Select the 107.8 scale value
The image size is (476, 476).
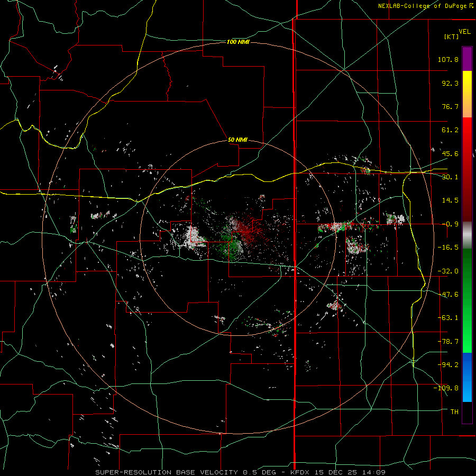(448, 59)
